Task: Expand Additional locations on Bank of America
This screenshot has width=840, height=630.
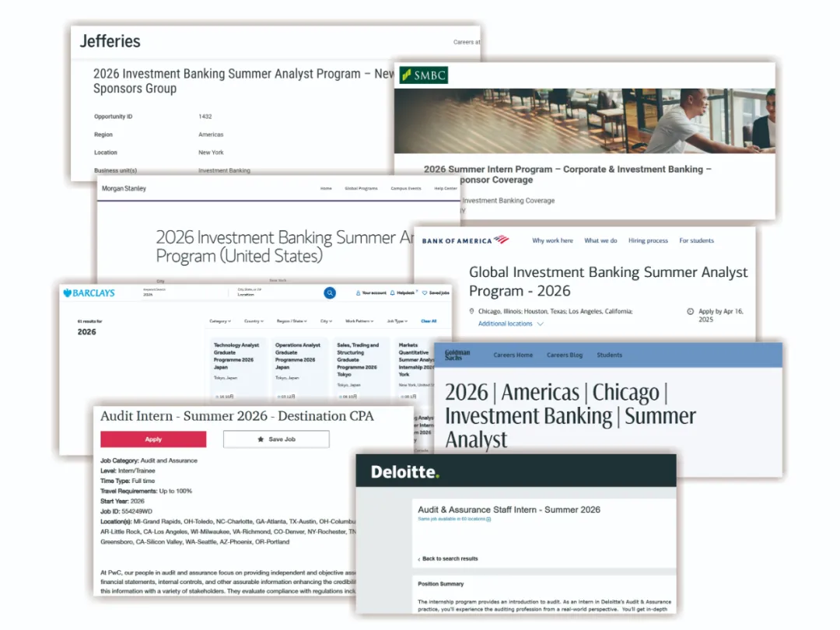Action: (510, 324)
